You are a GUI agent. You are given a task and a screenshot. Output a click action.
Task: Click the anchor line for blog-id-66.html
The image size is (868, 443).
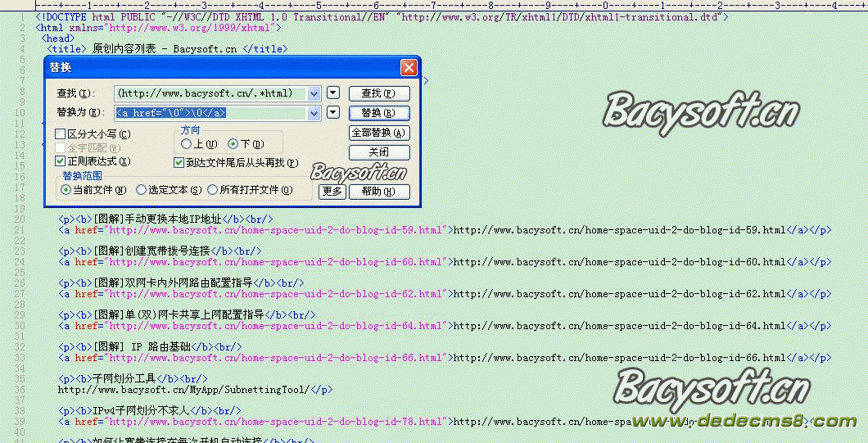click(445, 358)
